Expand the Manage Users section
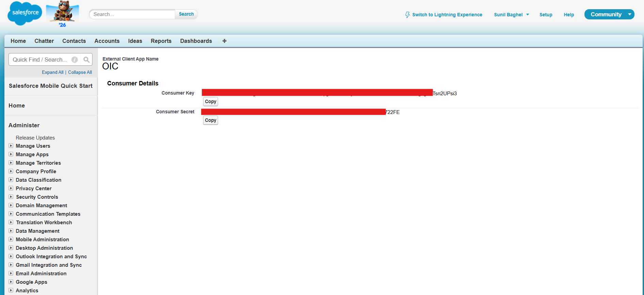This screenshot has height=295, width=644. (x=11, y=146)
